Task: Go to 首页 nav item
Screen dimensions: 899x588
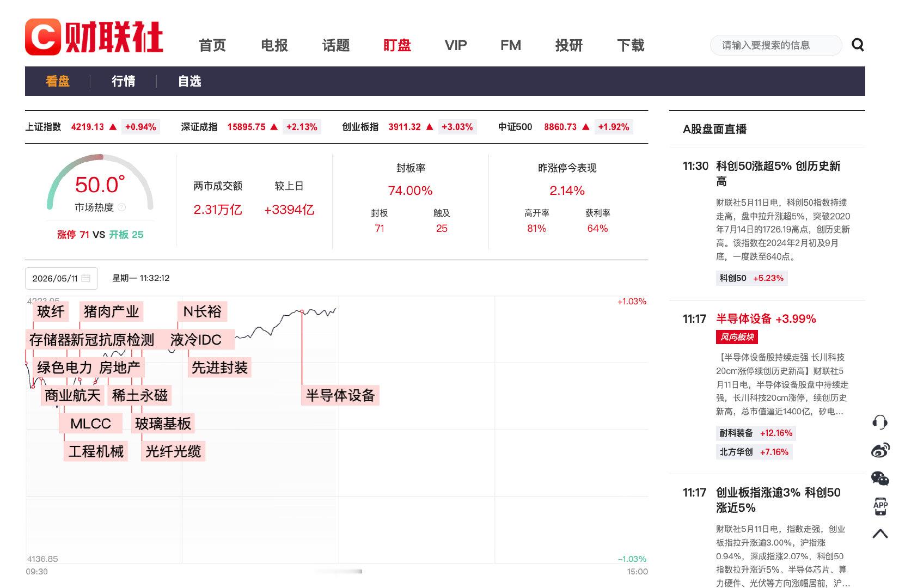Action: click(x=212, y=45)
